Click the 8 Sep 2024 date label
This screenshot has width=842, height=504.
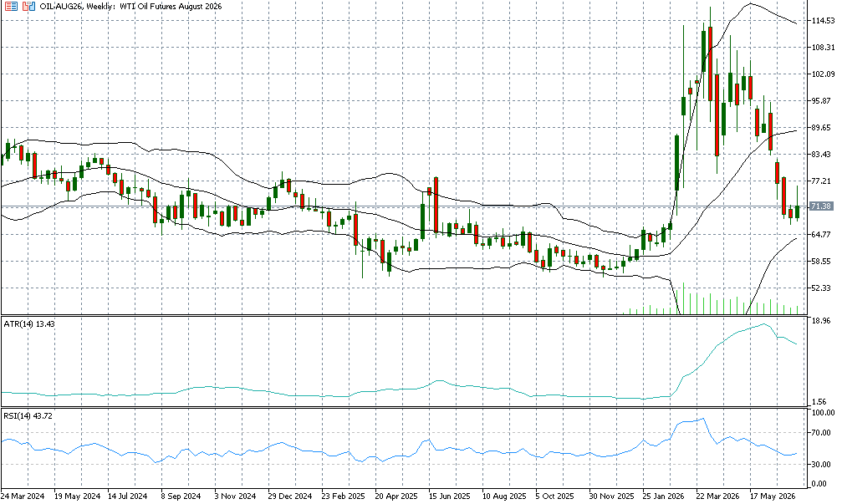click(x=181, y=496)
